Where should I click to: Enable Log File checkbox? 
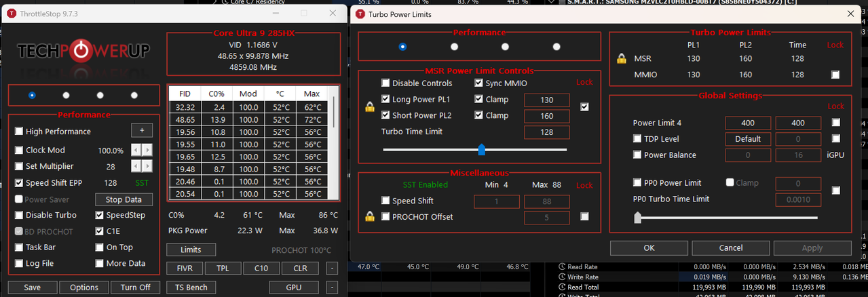pos(19,263)
